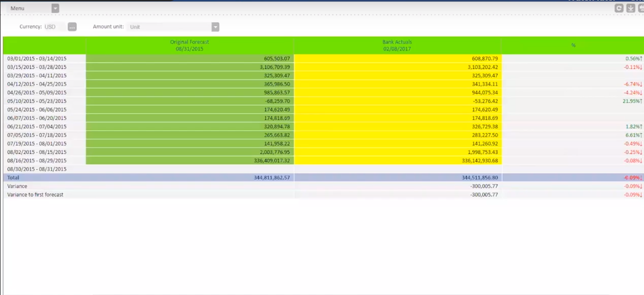This screenshot has width=644, height=295.
Task: Click the download export icon
Action: pos(631,8)
